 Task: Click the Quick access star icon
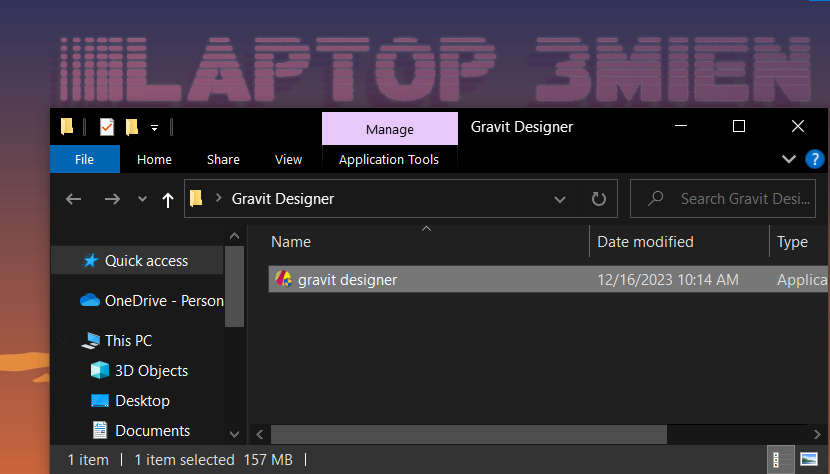click(91, 260)
